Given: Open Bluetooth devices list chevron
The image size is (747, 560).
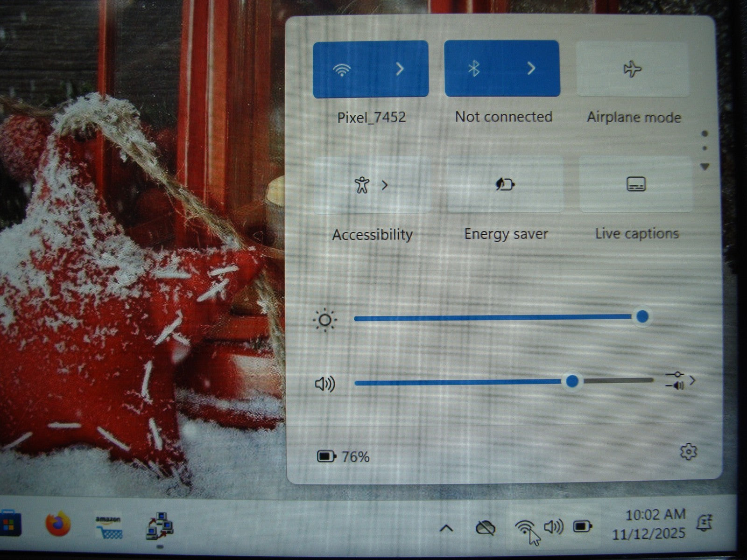Looking at the screenshot, I should pos(531,69).
